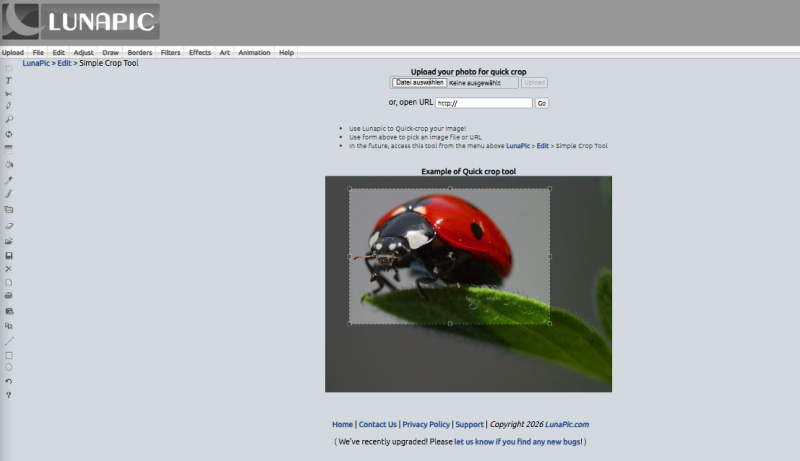The height and width of the screenshot is (461, 800).
Task: Click the 'Keine ausgewählt' file status text
Action: (x=474, y=83)
